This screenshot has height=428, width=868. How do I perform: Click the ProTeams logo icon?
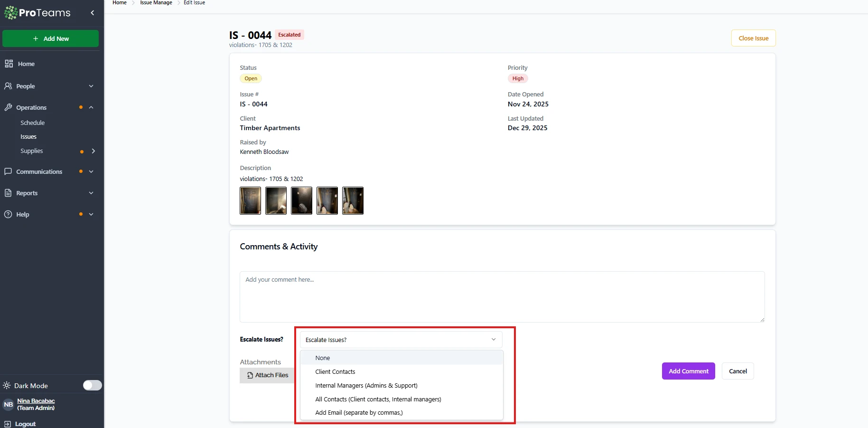tap(10, 13)
